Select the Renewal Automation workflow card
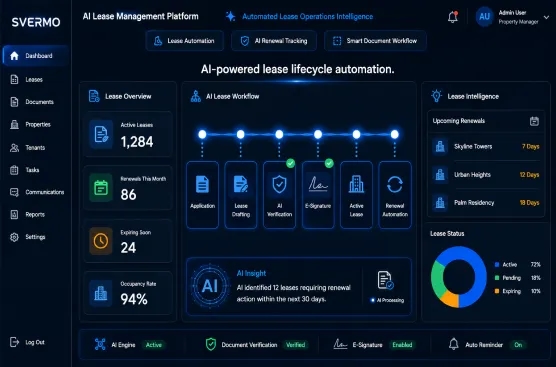The height and width of the screenshot is (367, 556). pyautogui.click(x=395, y=195)
